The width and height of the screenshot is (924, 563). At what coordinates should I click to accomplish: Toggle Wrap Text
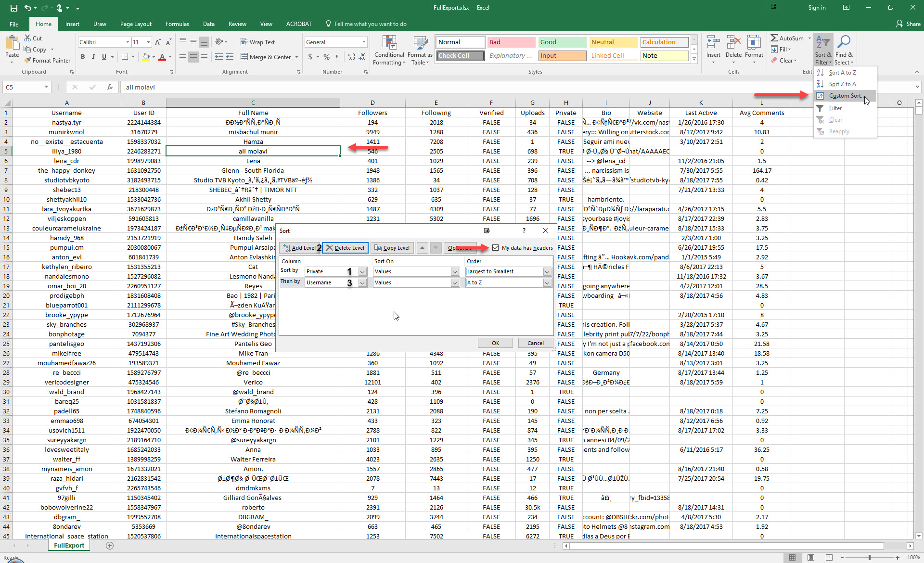click(x=257, y=42)
